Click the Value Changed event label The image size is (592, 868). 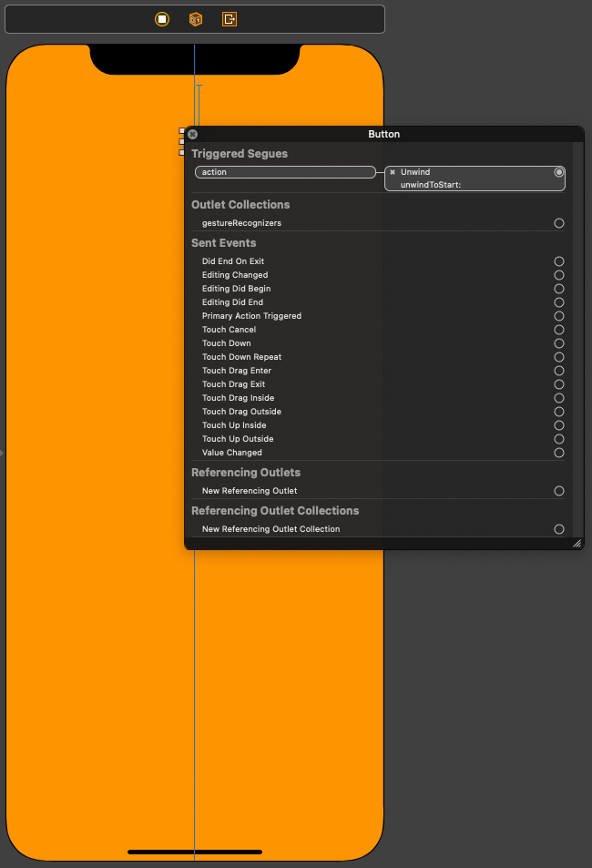pyautogui.click(x=231, y=453)
